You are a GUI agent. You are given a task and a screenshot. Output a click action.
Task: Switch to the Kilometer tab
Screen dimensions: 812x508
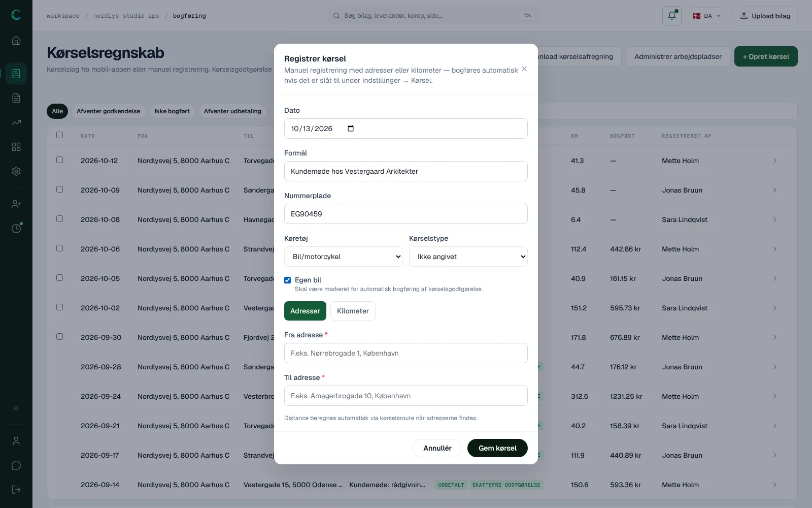click(x=353, y=311)
